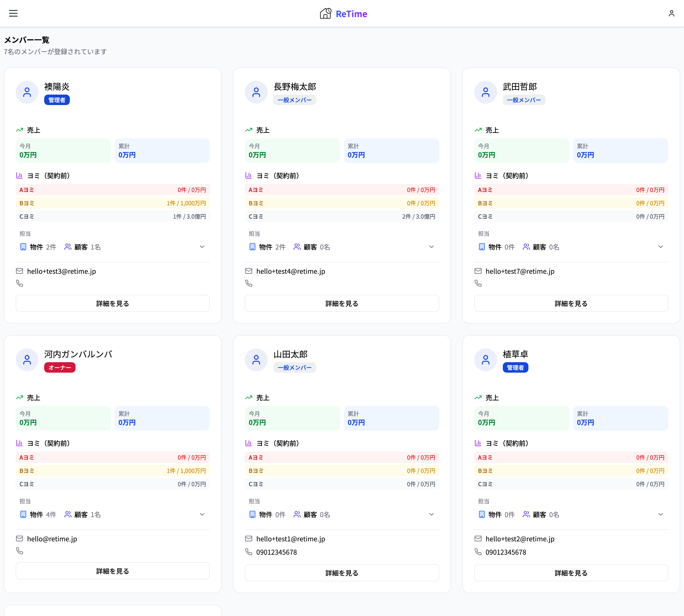Click email link hello+test2@retime.jp

coord(520,539)
